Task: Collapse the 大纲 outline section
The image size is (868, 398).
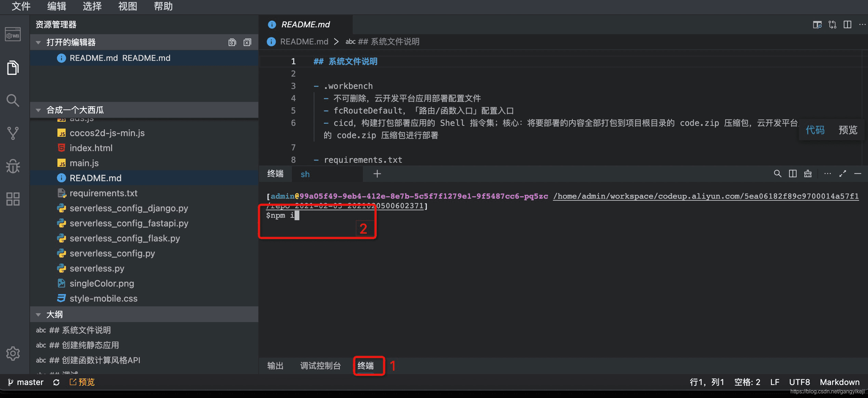Action: pyautogui.click(x=39, y=314)
